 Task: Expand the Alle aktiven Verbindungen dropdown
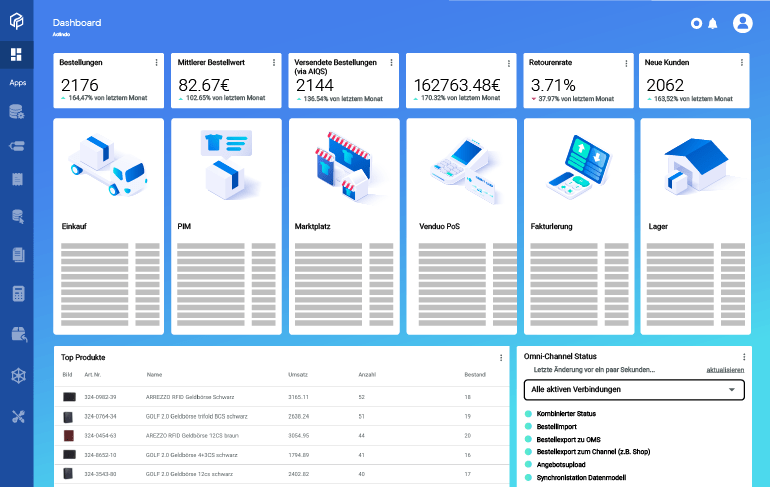[x=634, y=389]
